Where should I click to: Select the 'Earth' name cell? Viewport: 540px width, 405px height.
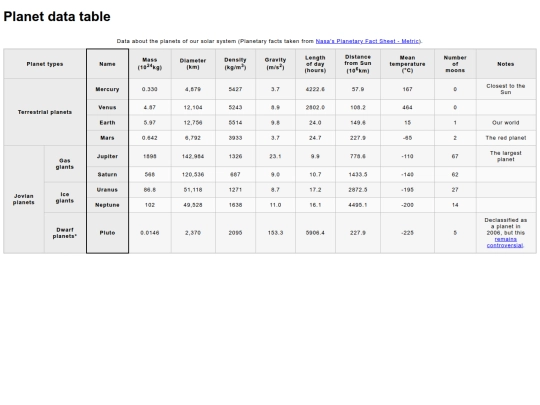tap(107, 123)
